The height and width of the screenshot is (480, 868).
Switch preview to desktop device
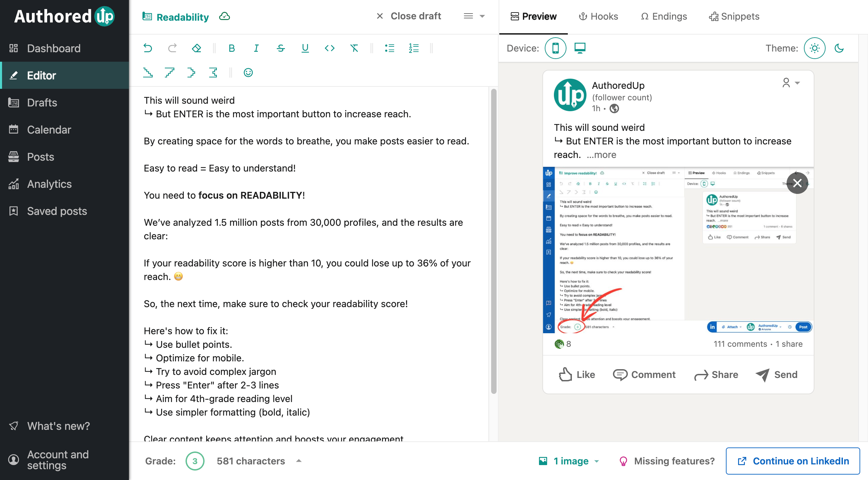[580, 48]
